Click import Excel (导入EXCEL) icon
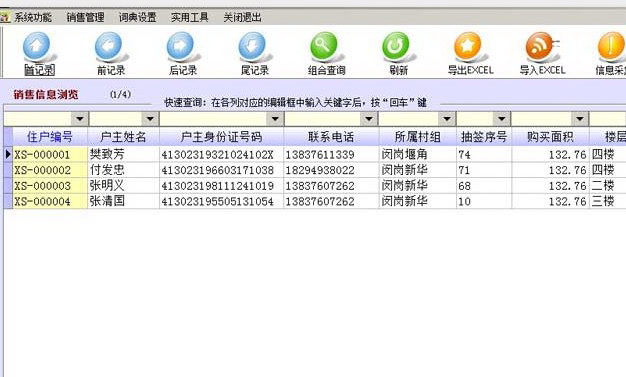The image size is (626, 377). click(540, 47)
